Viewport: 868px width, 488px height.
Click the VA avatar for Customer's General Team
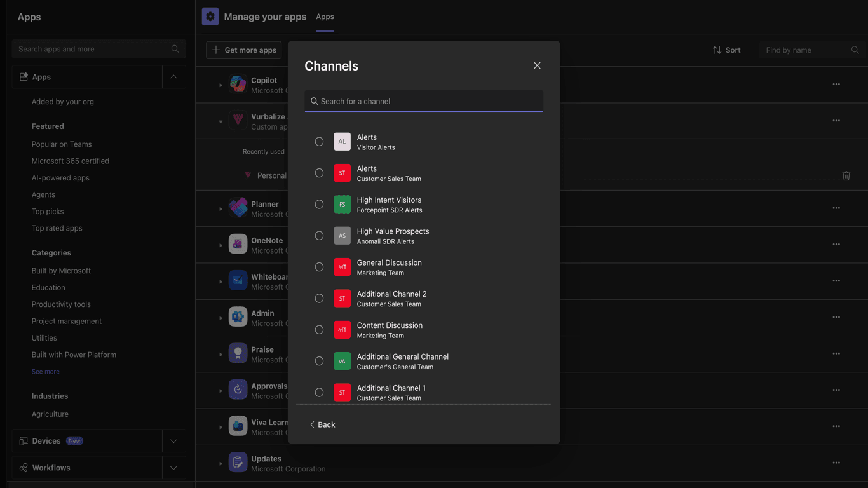tap(342, 361)
